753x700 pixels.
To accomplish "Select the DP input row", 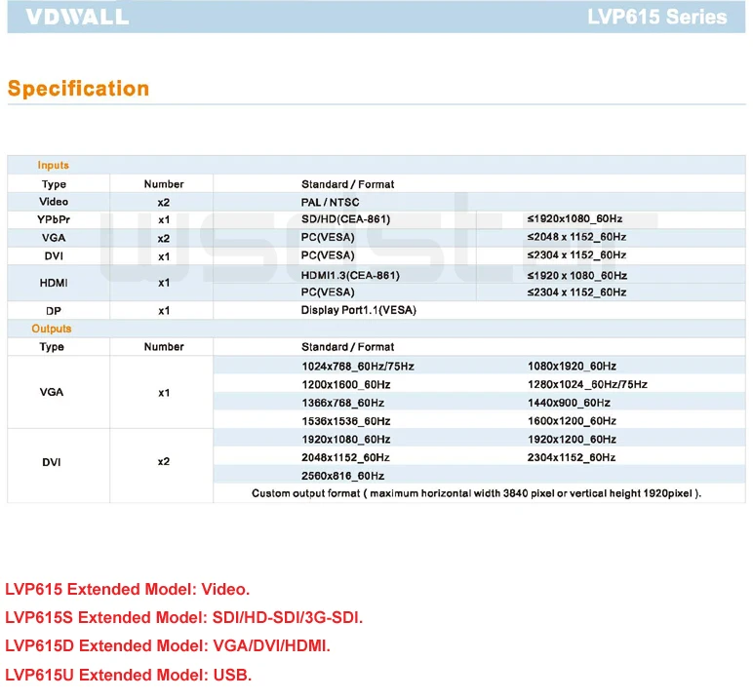I will tap(376, 311).
